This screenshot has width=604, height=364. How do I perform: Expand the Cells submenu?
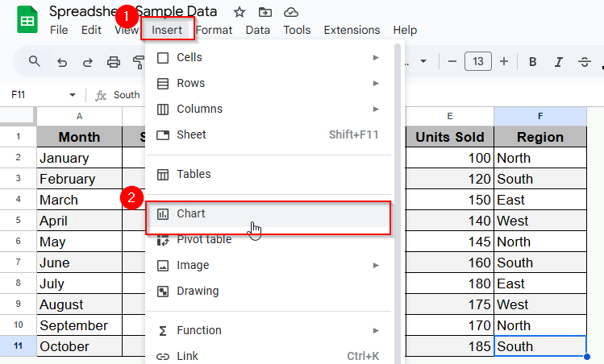(269, 57)
